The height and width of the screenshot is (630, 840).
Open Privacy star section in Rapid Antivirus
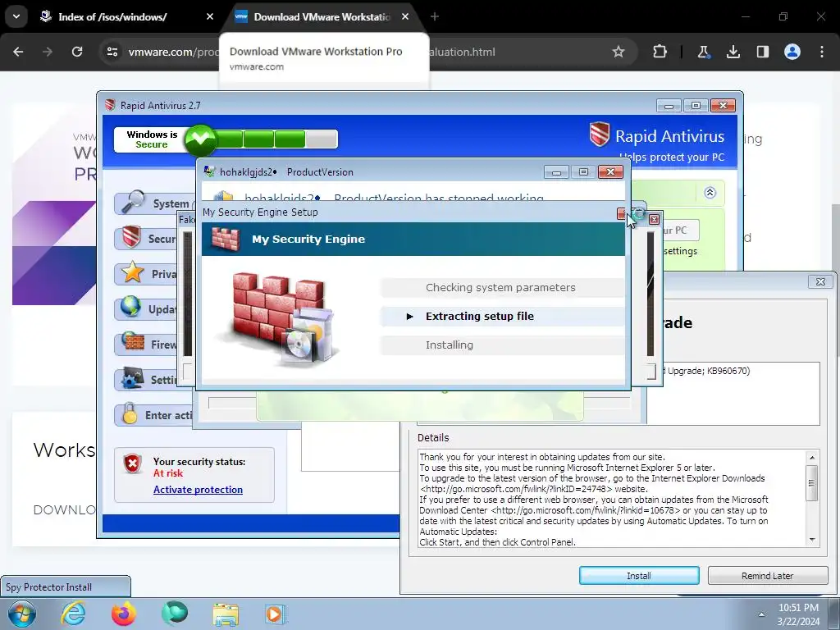(146, 274)
